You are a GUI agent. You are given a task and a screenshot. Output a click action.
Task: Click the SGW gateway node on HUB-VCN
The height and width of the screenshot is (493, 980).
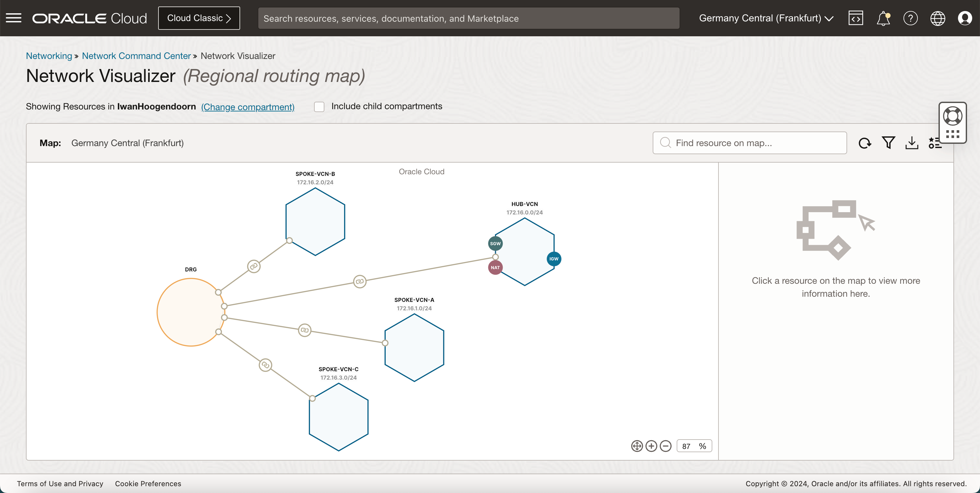coord(495,243)
